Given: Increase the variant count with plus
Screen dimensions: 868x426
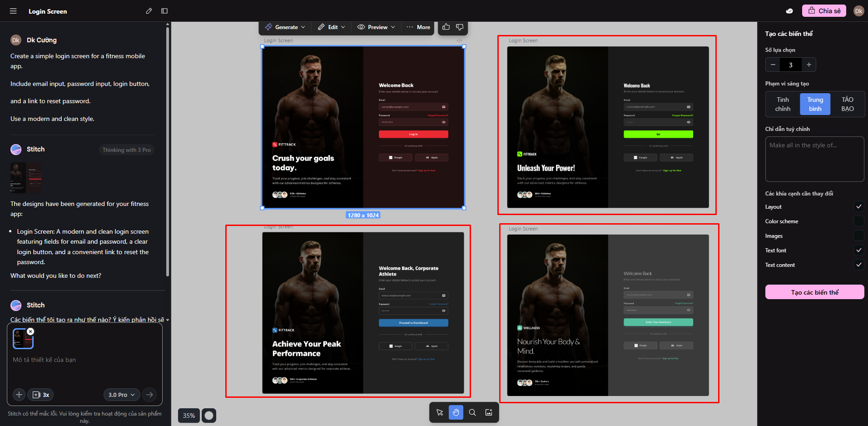Looking at the screenshot, I should click(x=808, y=65).
